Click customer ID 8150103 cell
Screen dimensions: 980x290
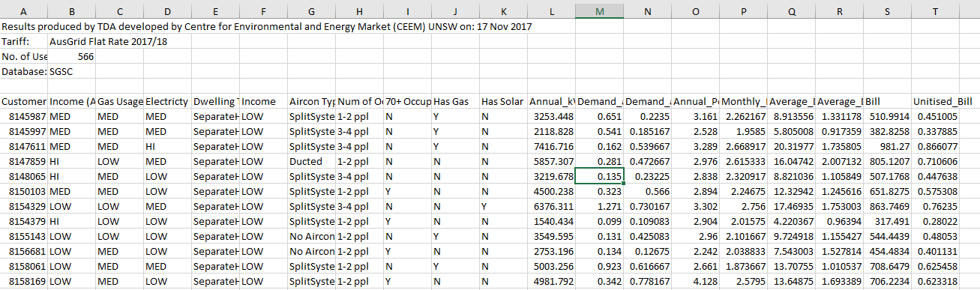[25, 193]
